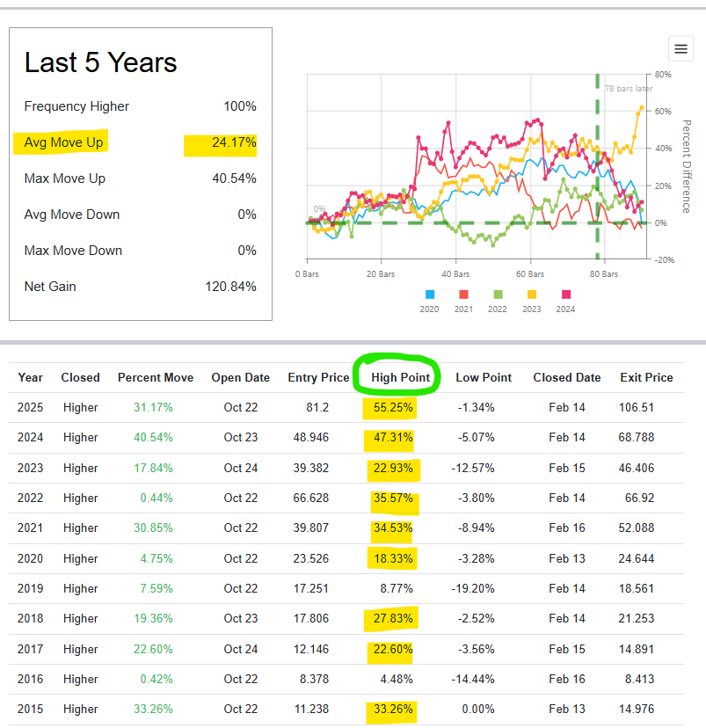Click the Closed Date column header
Screen dimensions: 706x728
566,377
